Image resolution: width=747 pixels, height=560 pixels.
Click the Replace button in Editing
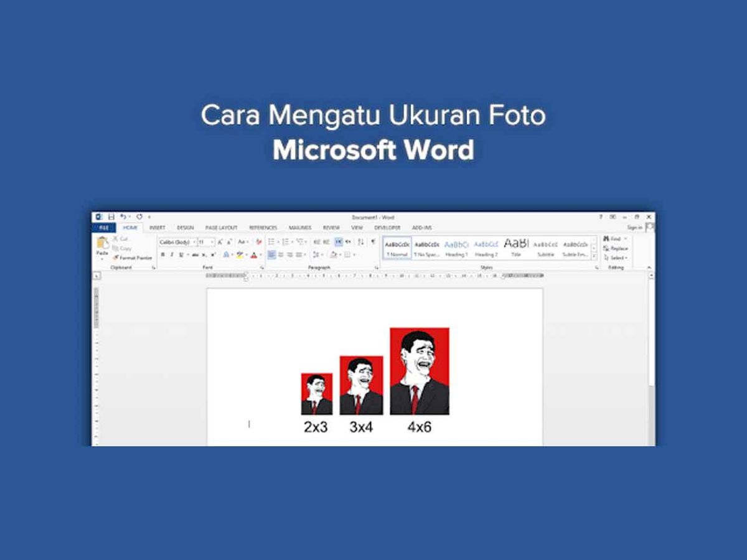tap(615, 248)
